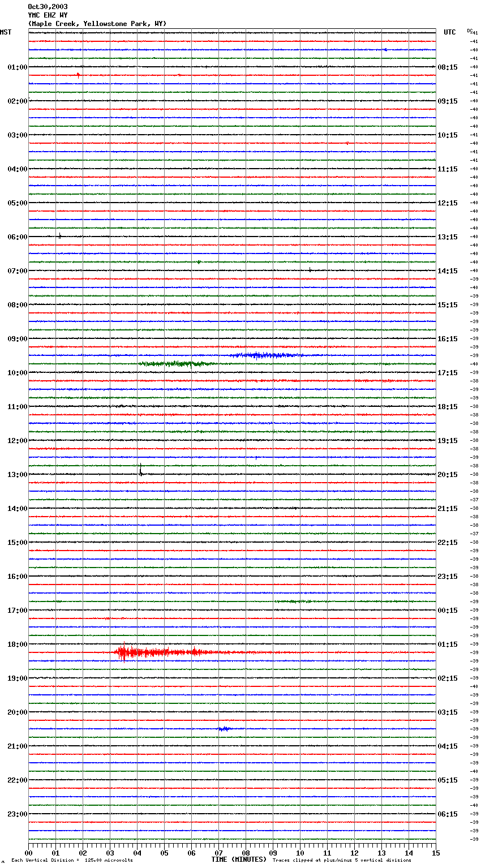
Task: Select the station code YMC EHZ WY
Action: point(48,15)
